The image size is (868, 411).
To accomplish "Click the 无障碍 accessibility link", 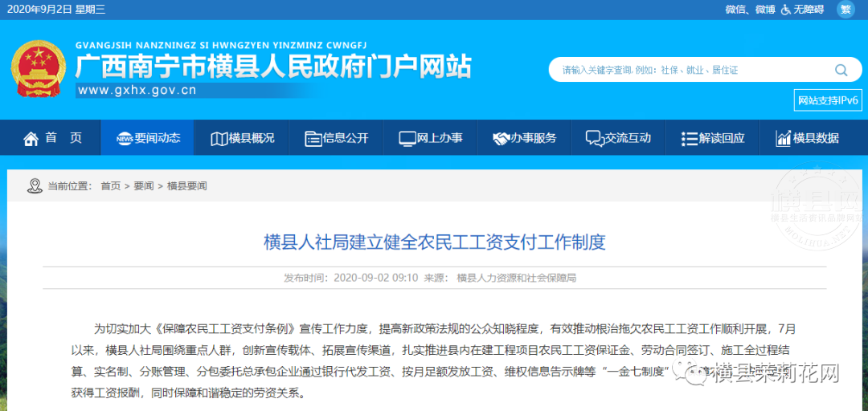I will 809,10.
